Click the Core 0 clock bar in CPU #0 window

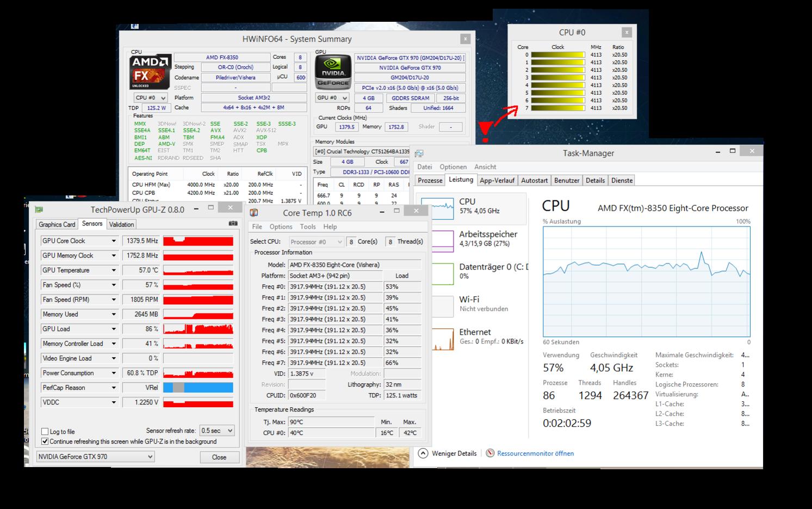point(558,55)
